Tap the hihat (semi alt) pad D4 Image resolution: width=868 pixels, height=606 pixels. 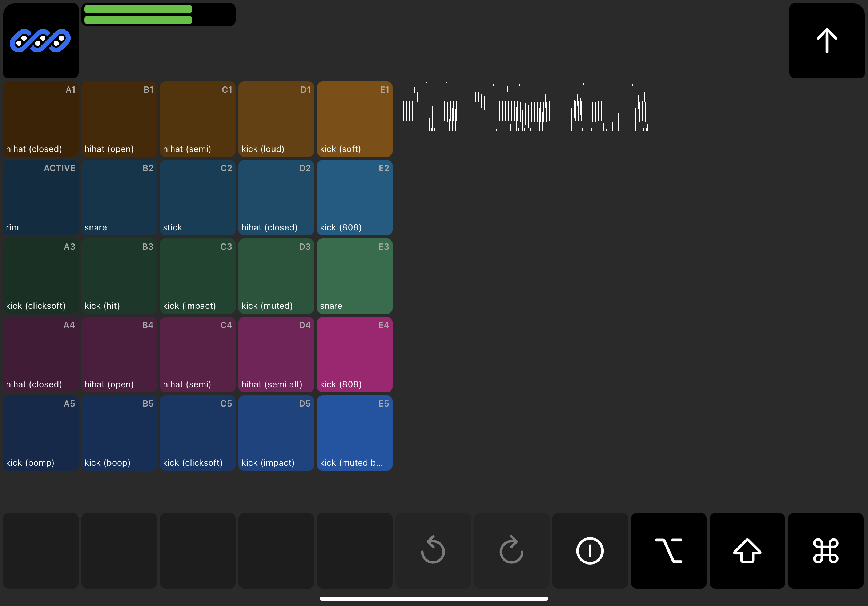click(276, 355)
